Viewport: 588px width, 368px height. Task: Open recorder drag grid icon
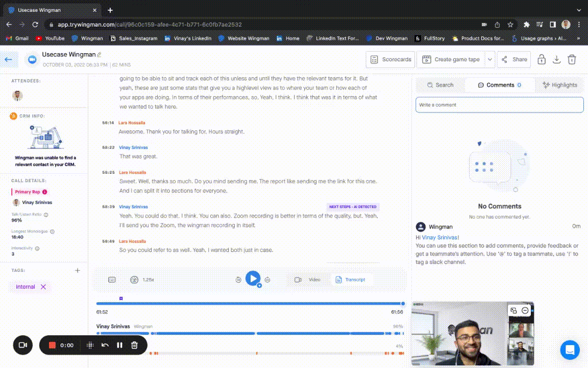[90, 345]
